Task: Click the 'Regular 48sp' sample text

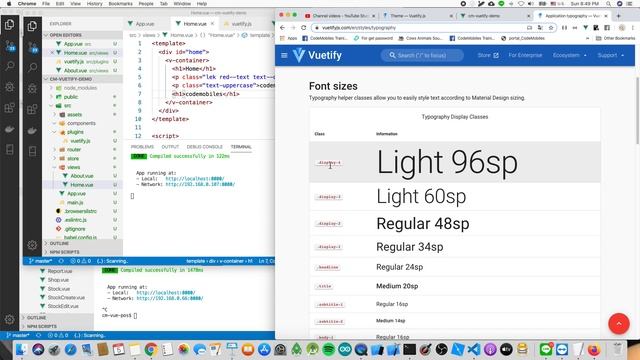Action: (423, 224)
